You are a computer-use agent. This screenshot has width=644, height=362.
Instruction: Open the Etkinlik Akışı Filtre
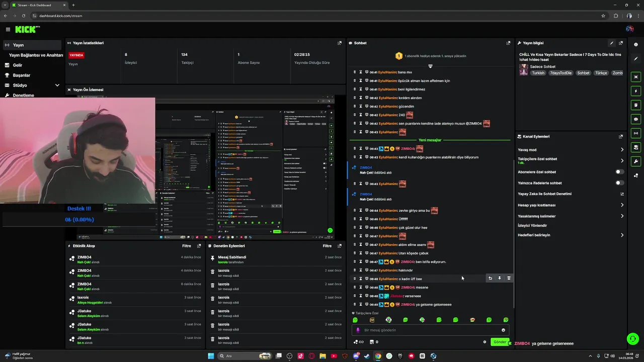click(x=186, y=246)
